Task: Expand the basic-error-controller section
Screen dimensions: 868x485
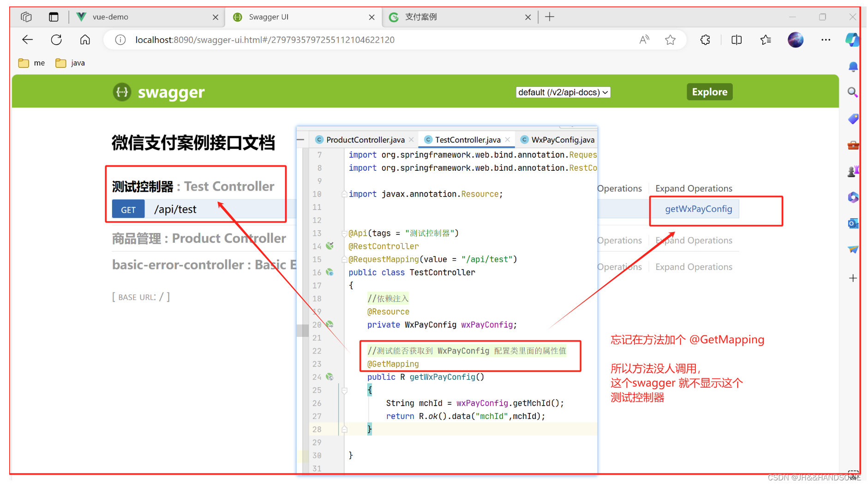Action: point(204,265)
